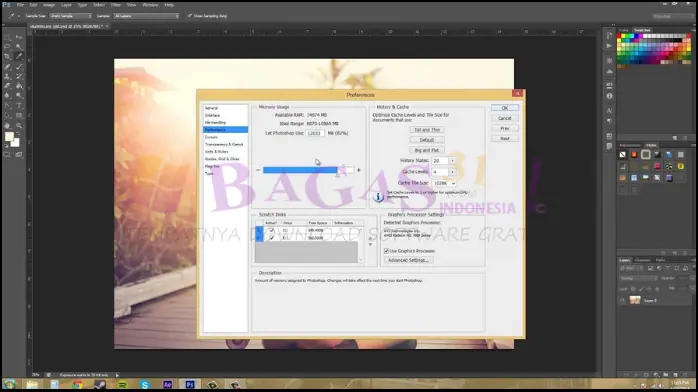Screen dimensions: 698x392
Task: Click the foreground color swatch
Action: tap(9, 137)
